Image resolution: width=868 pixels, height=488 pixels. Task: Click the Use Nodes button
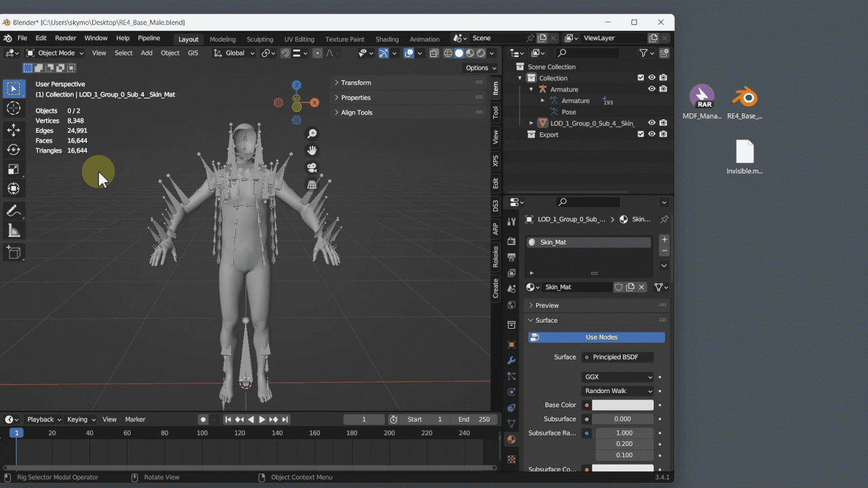click(597, 338)
